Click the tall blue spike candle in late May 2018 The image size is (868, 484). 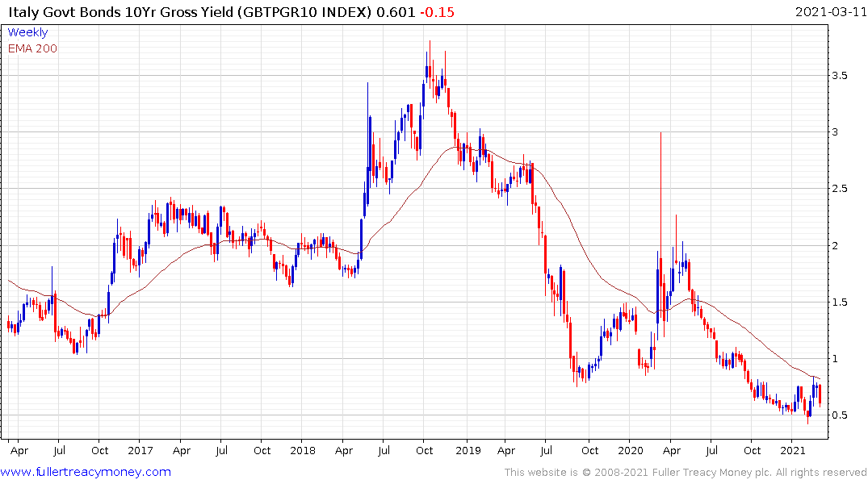[367, 144]
